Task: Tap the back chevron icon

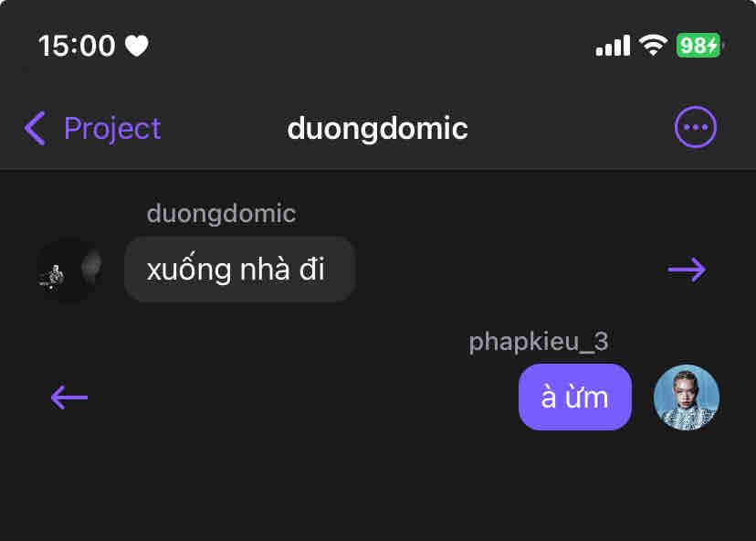Action: pyautogui.click(x=36, y=128)
